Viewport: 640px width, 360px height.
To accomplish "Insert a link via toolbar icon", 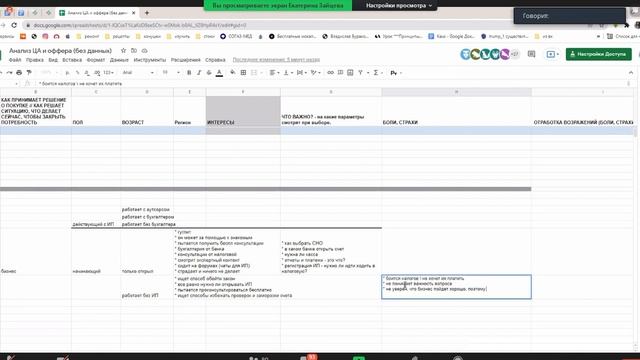I will click(330, 73).
